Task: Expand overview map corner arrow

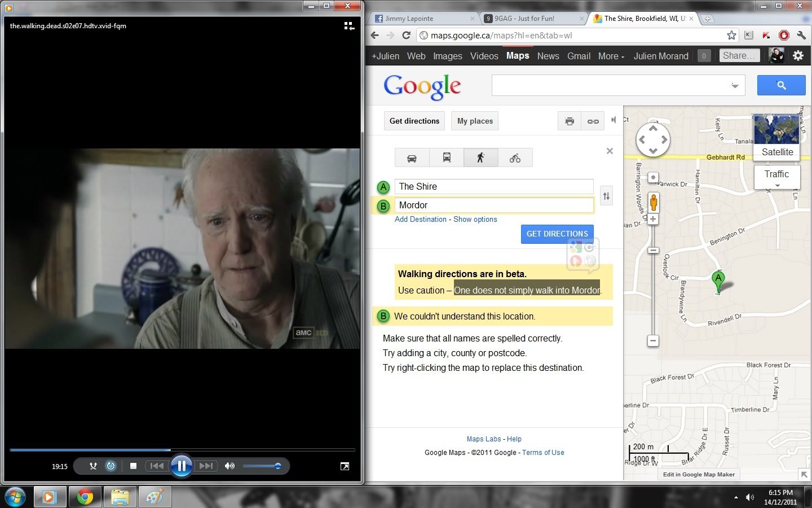Action: 804,475
